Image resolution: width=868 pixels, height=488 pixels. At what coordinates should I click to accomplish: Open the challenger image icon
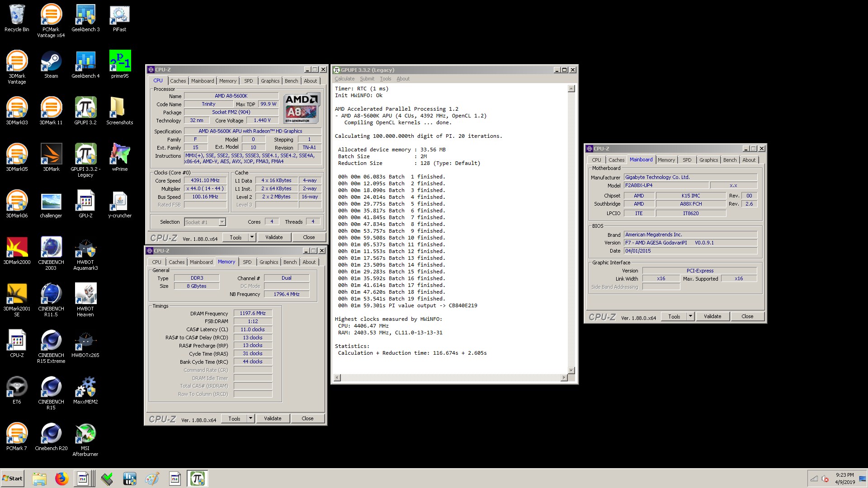pos(51,204)
